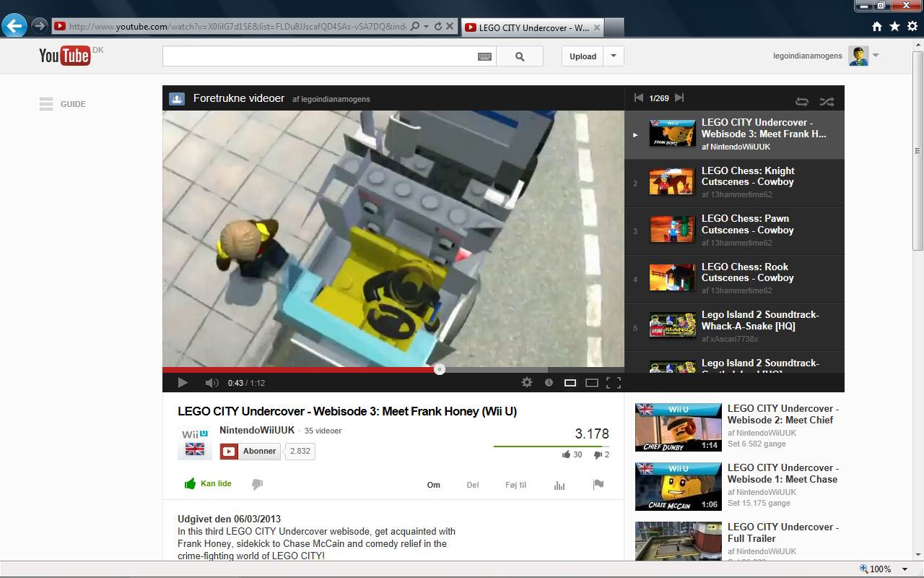The width and height of the screenshot is (924, 578).
Task: Select current playlist item Webisode 3: Meet Frank
Action: click(x=734, y=134)
